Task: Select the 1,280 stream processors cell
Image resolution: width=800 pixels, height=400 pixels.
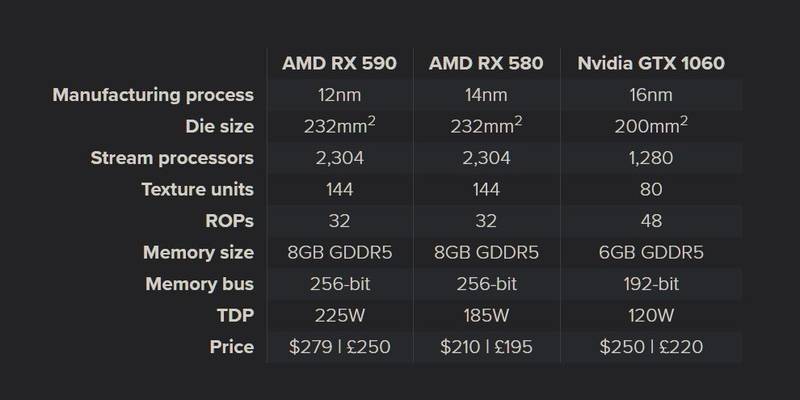Action: [x=651, y=158]
